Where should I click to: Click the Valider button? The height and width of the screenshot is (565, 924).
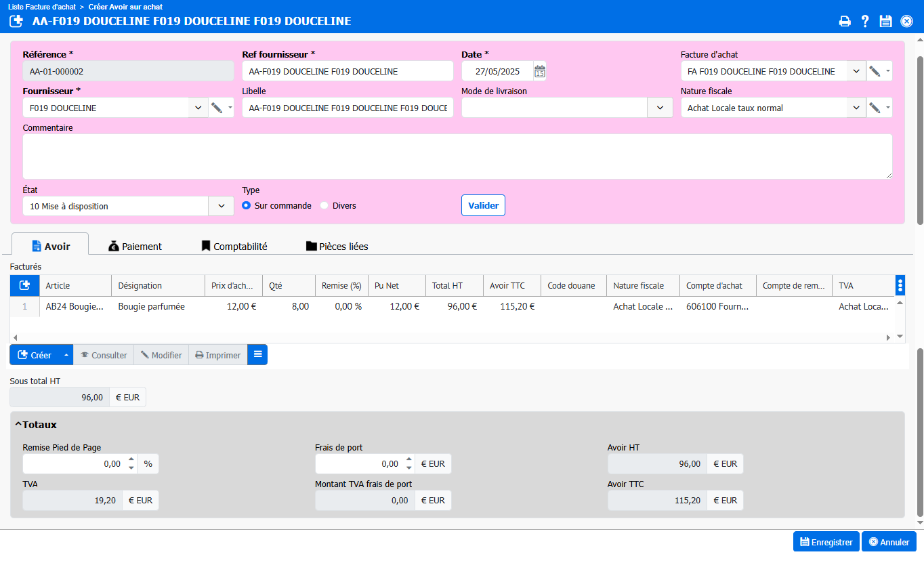point(483,206)
